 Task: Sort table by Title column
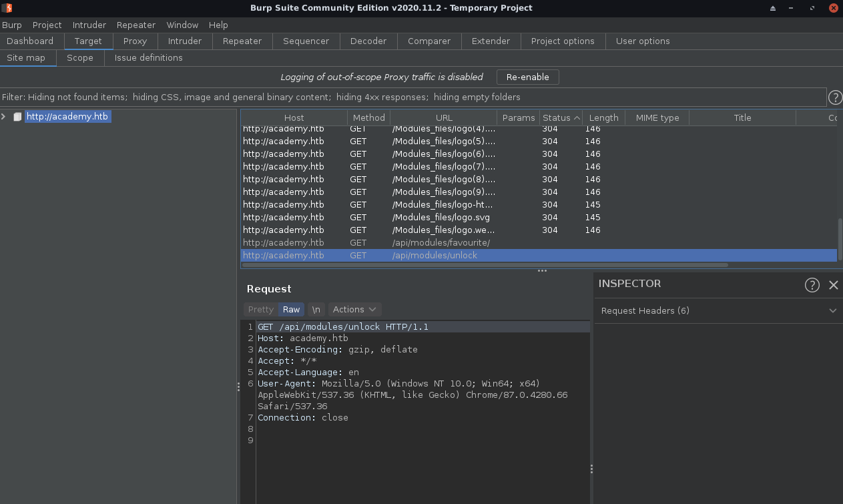pyautogui.click(x=742, y=117)
